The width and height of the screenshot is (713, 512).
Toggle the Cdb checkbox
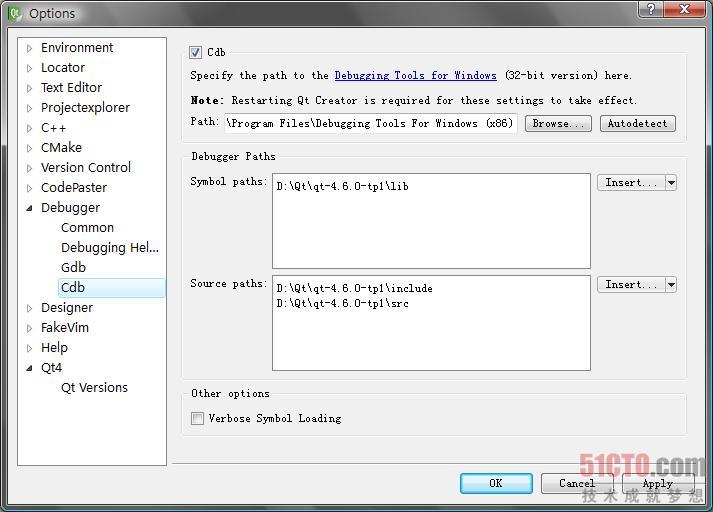196,52
